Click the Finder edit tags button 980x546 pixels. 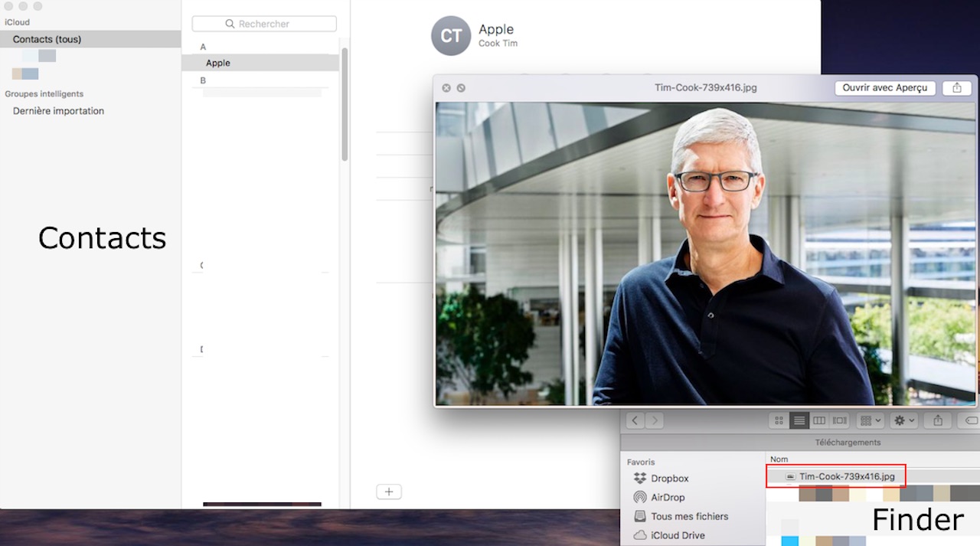pyautogui.click(x=970, y=420)
